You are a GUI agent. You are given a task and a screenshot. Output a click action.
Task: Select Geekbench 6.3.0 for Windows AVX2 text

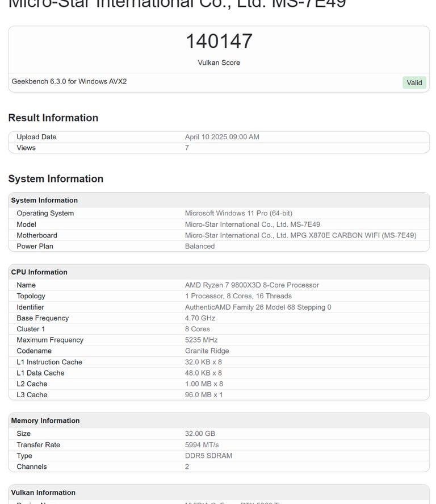point(69,81)
